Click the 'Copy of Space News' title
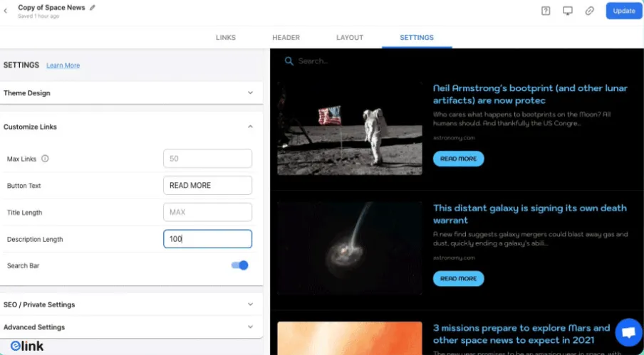The image size is (644, 355). point(51,7)
